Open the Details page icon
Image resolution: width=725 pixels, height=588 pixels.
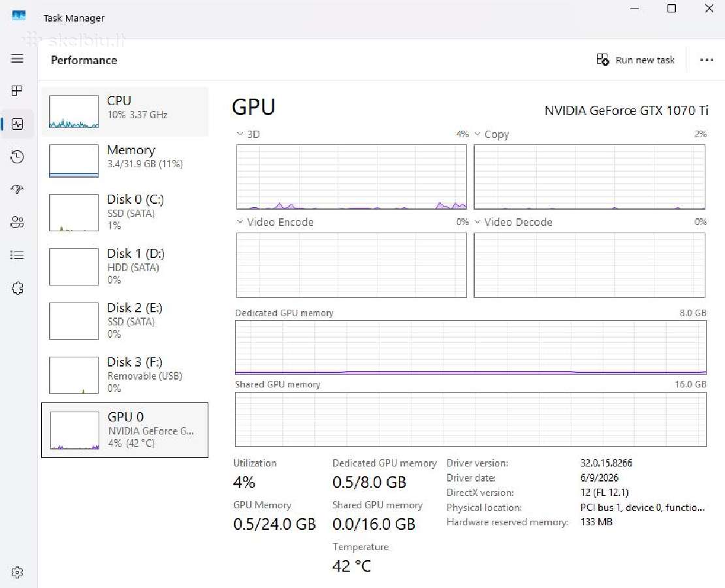(x=17, y=255)
